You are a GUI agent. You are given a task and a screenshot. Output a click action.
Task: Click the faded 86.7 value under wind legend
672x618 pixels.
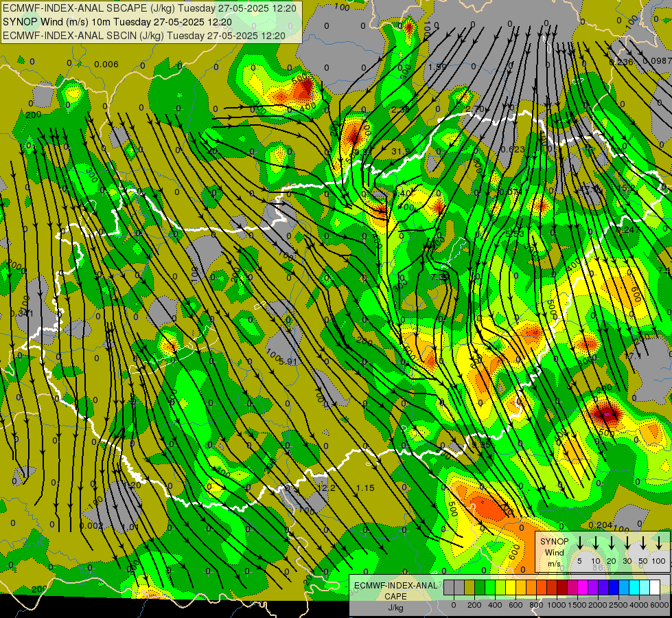point(601,567)
